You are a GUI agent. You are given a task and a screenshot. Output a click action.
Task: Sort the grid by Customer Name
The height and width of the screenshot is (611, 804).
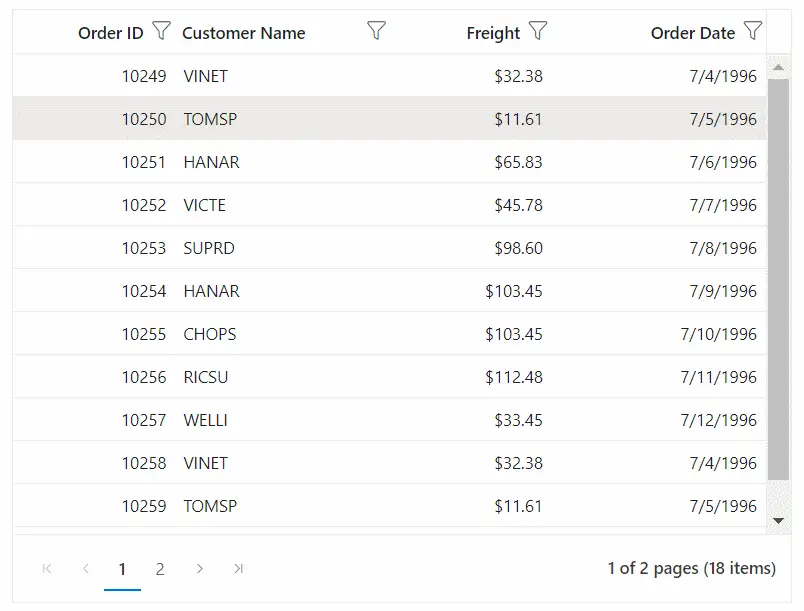pos(244,31)
